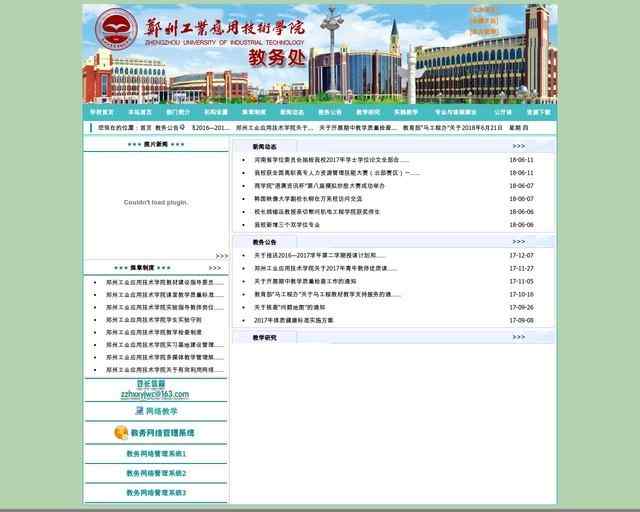Click the 新闻动态 section heading tab
640x512 pixels.
click(x=264, y=147)
